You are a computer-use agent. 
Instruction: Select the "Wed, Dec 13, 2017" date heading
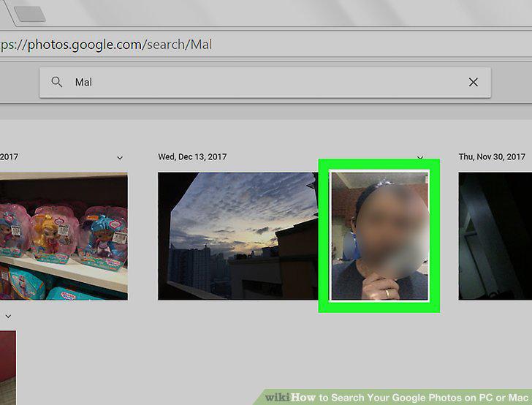click(x=192, y=157)
